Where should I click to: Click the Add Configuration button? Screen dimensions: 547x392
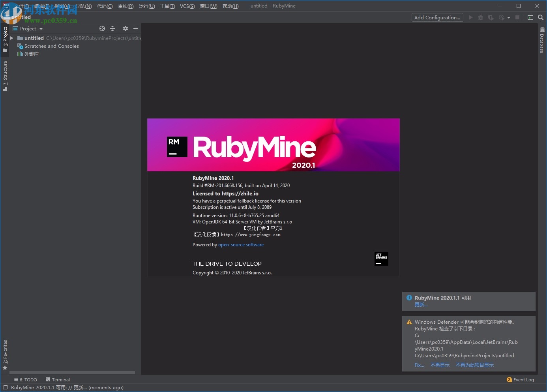(x=437, y=17)
